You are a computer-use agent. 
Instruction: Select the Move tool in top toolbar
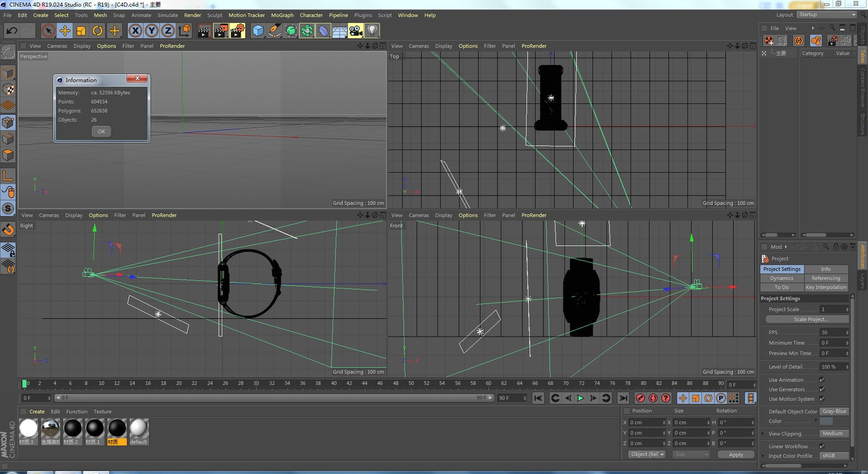(65, 31)
